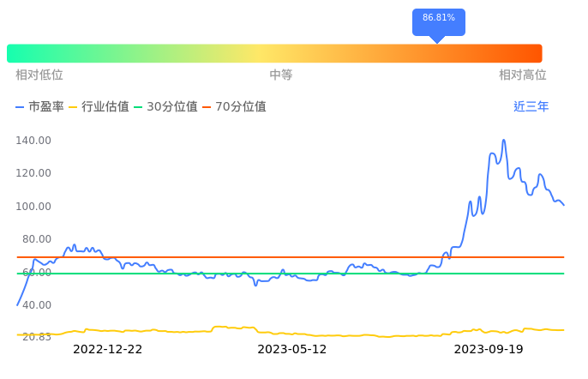
Task: Hide the 30分位值 legend series
Action: tap(165, 107)
